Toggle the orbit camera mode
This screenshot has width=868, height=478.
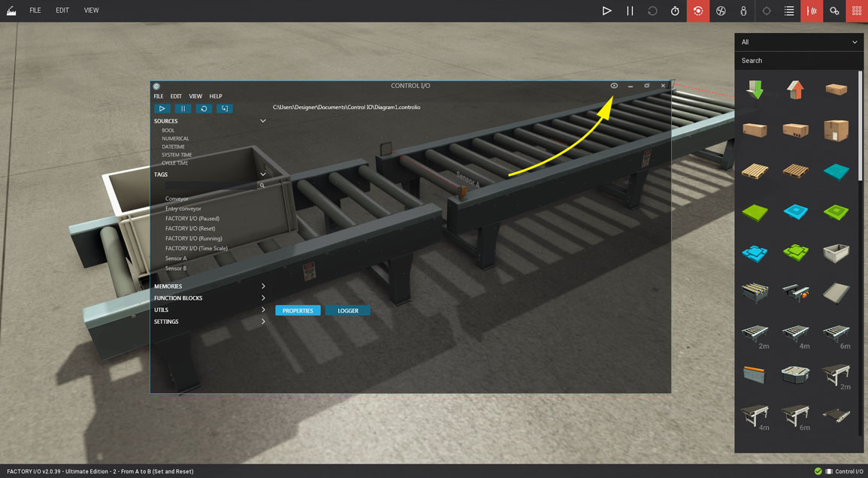point(698,11)
